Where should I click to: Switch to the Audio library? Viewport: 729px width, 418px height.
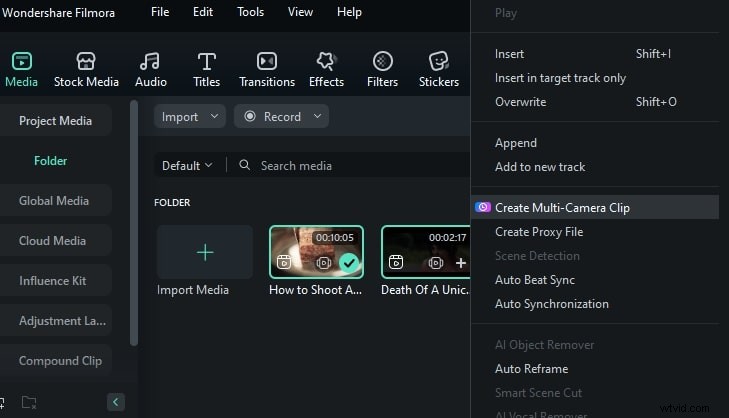(x=151, y=70)
